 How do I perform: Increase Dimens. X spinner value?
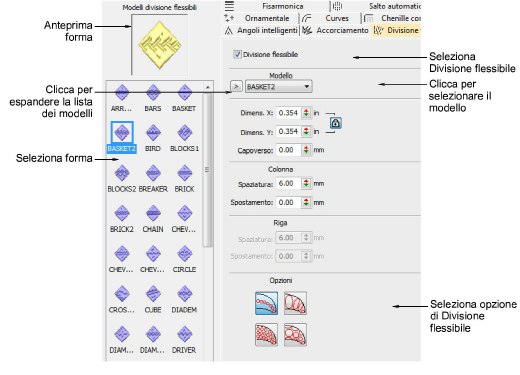pos(306,111)
